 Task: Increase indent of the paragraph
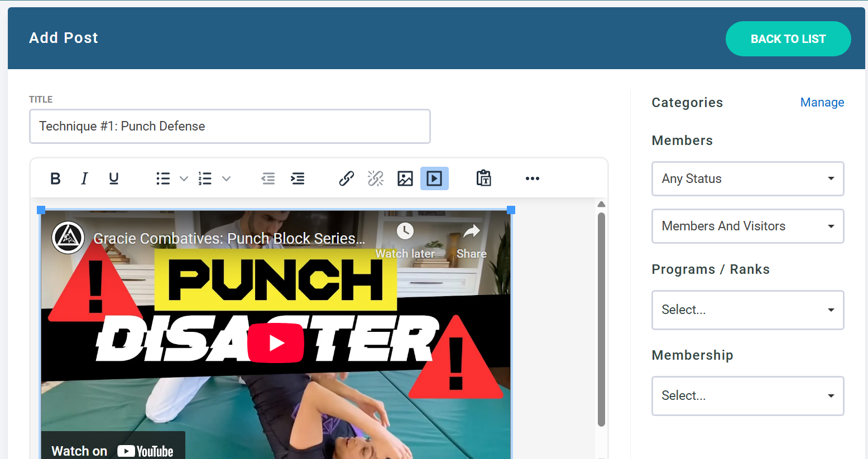pos(298,178)
